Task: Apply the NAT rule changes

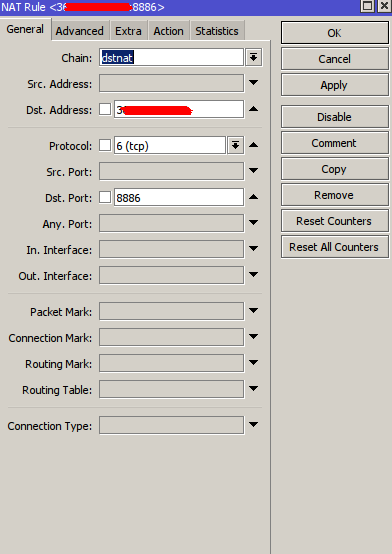Action: (x=335, y=85)
